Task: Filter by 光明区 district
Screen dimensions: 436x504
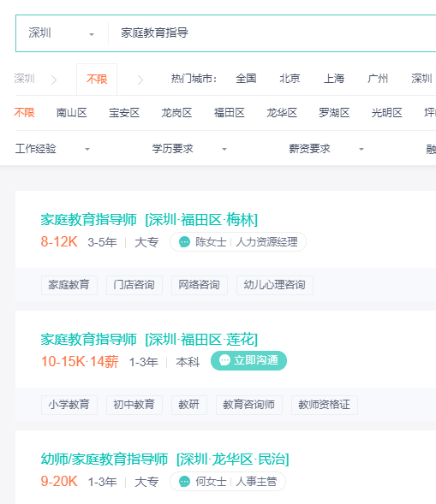Action: (x=387, y=113)
